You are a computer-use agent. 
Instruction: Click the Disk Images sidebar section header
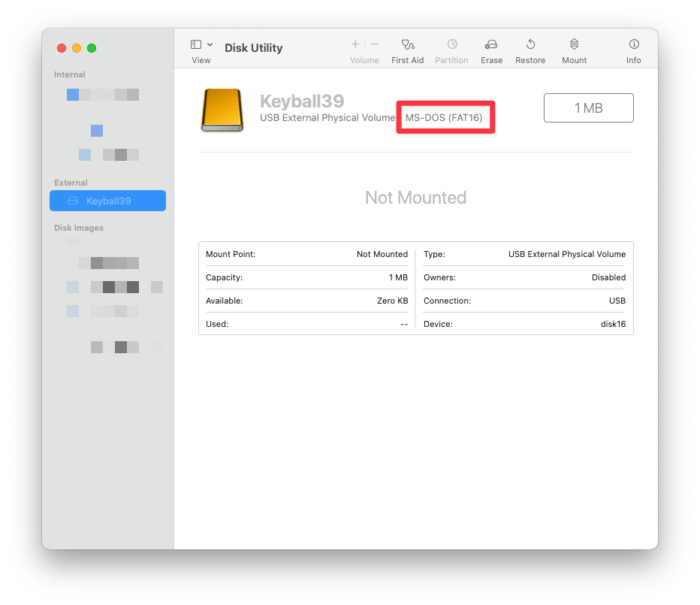79,228
